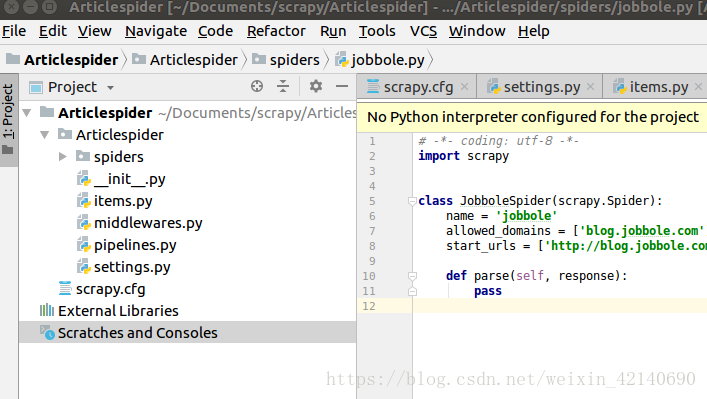Click the No Python interpreter configured banner
This screenshot has height=399, width=707.
pyautogui.click(x=533, y=117)
